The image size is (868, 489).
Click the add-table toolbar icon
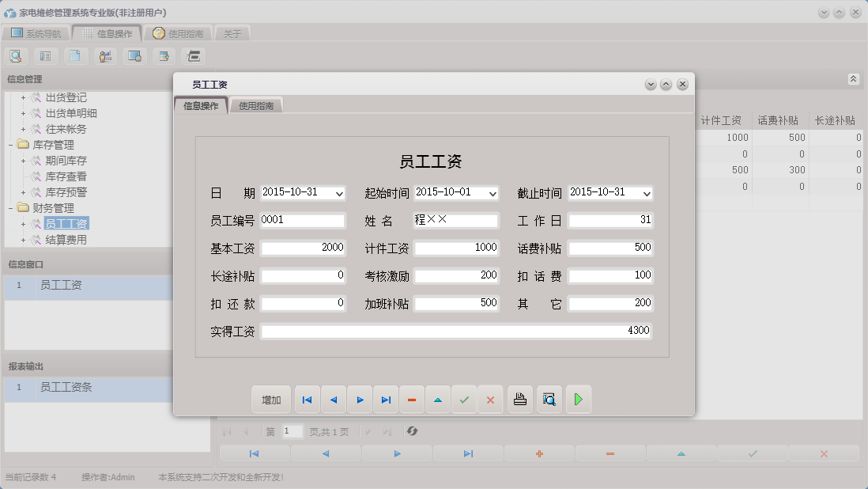[x=164, y=55]
